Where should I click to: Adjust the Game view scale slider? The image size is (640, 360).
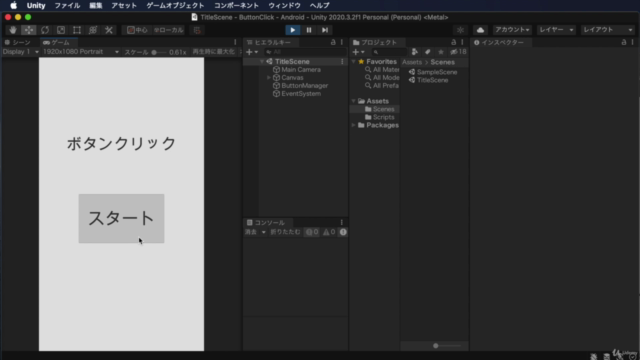[x=159, y=52]
